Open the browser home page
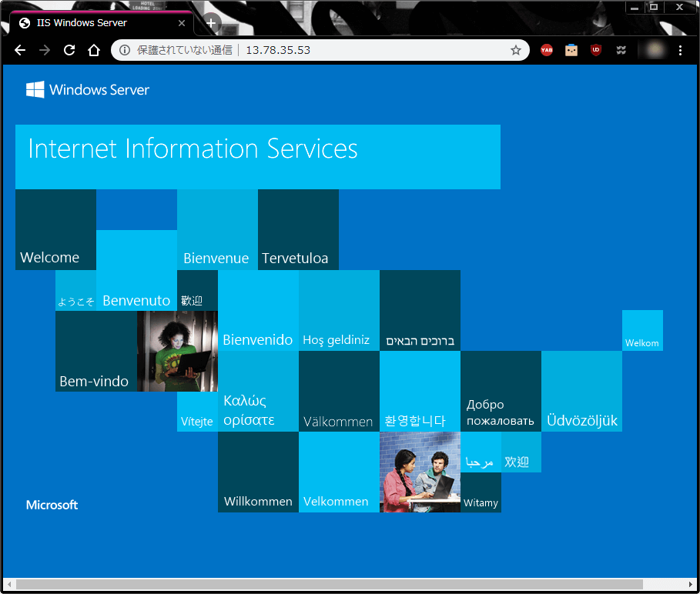The width and height of the screenshot is (700, 594). 94,50
